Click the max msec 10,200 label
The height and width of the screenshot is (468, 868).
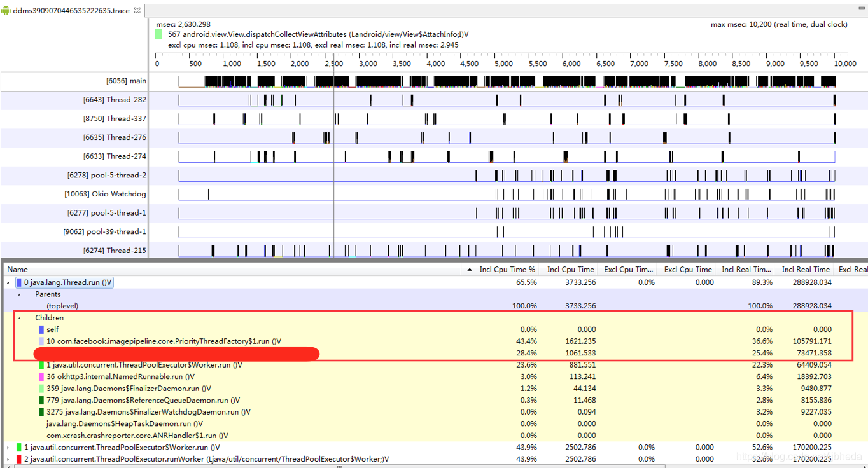(779, 24)
